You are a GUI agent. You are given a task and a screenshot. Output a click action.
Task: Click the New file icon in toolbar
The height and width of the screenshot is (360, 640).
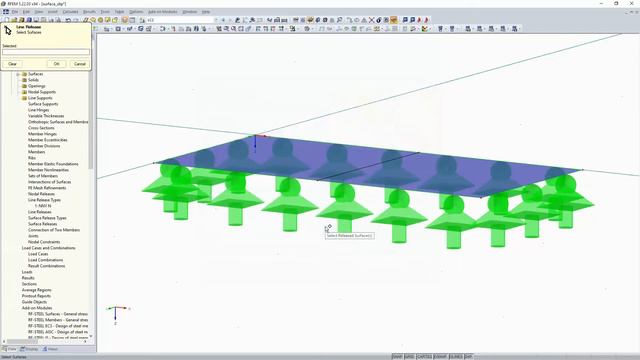7,20
